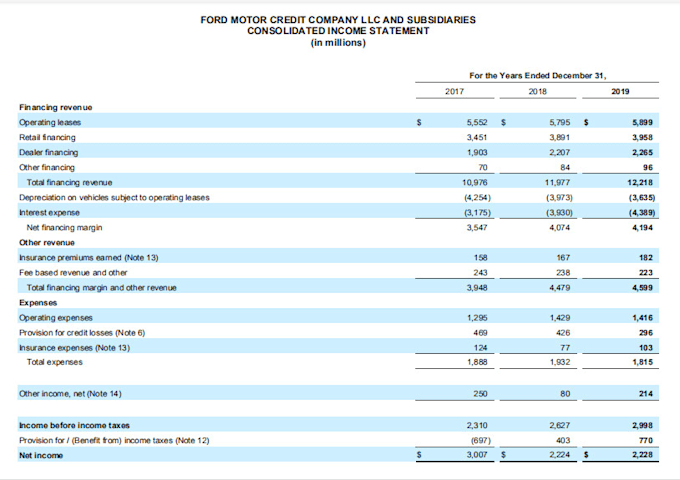Click the 2017 tax benefit value (697)

(x=481, y=441)
